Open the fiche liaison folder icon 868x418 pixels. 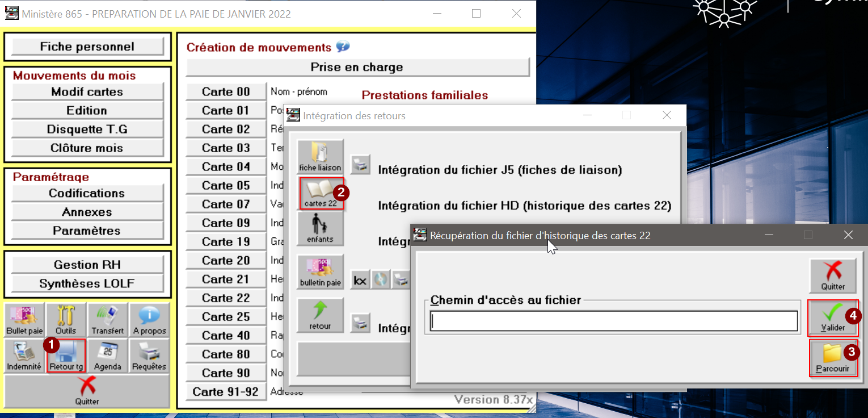coord(321,157)
